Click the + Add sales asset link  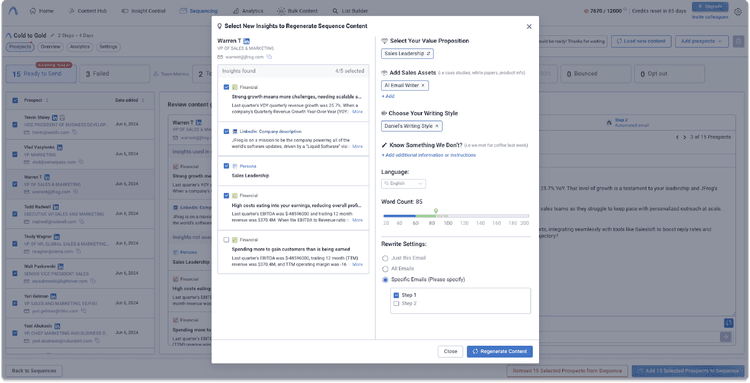(x=388, y=96)
